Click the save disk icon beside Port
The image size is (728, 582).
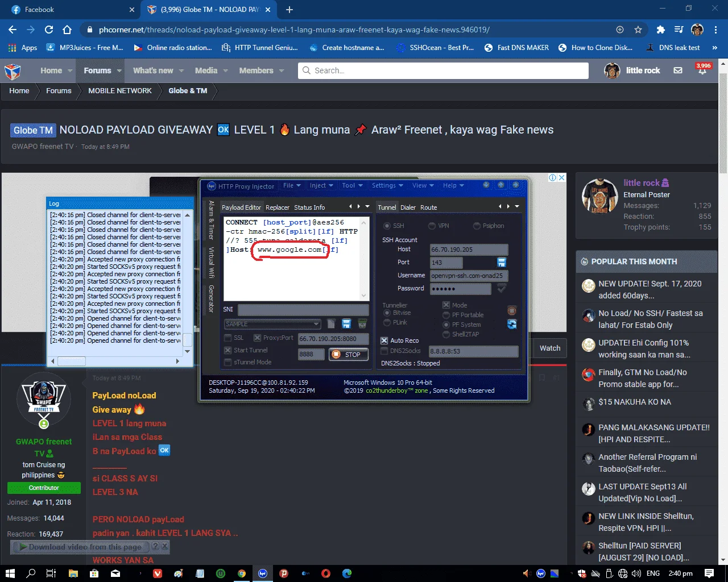pos(502,262)
